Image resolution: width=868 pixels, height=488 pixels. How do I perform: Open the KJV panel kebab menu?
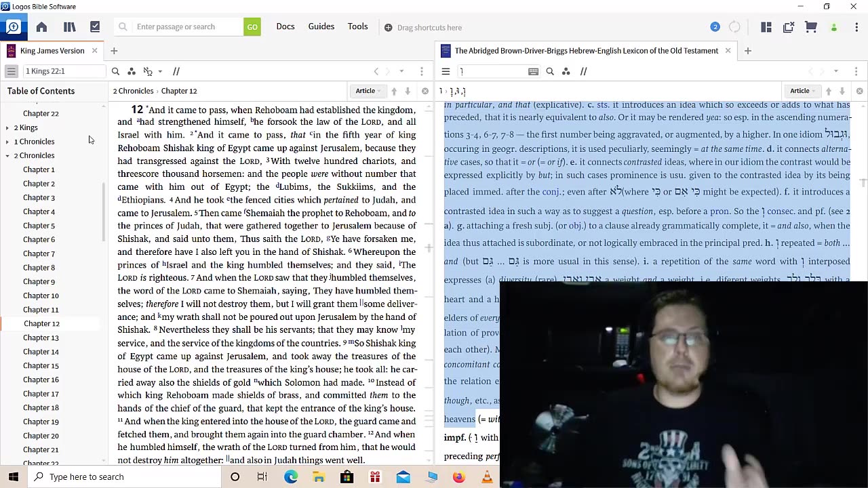(x=422, y=71)
